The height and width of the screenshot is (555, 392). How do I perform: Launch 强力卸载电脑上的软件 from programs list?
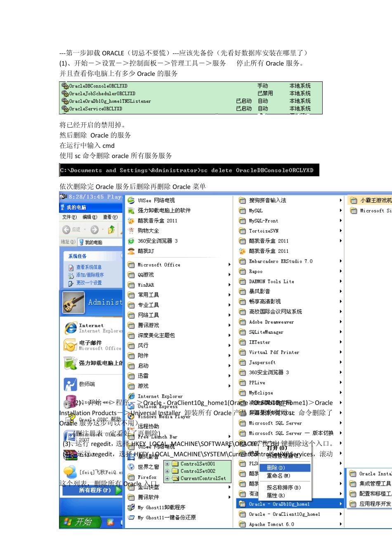coord(159,210)
